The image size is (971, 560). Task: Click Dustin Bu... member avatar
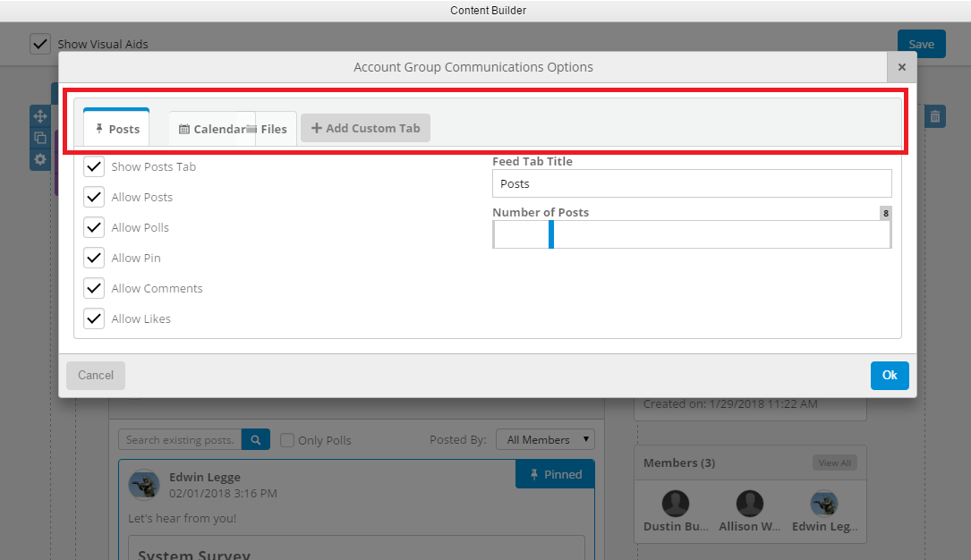coord(676,504)
